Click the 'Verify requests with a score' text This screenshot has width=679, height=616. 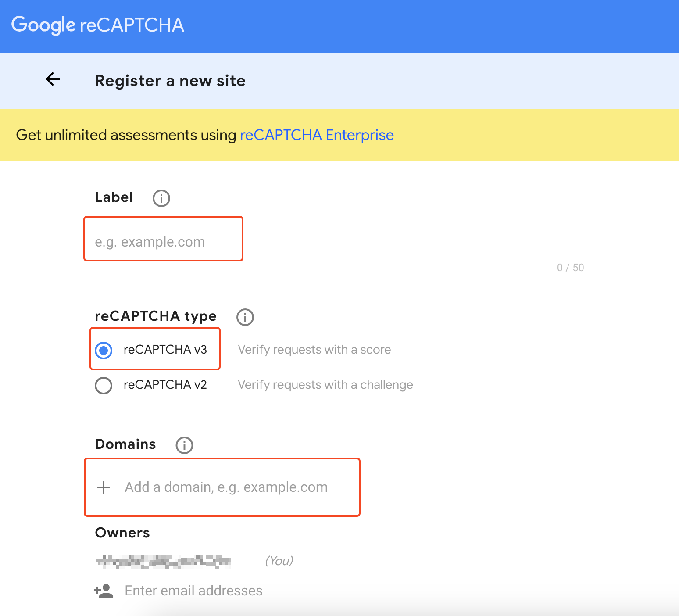click(x=314, y=350)
